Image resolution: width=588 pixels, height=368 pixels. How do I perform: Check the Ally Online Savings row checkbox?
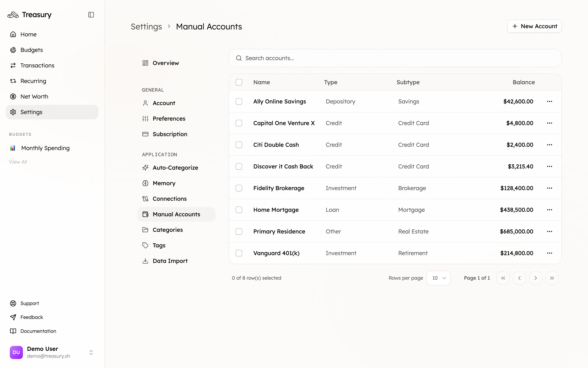239,101
